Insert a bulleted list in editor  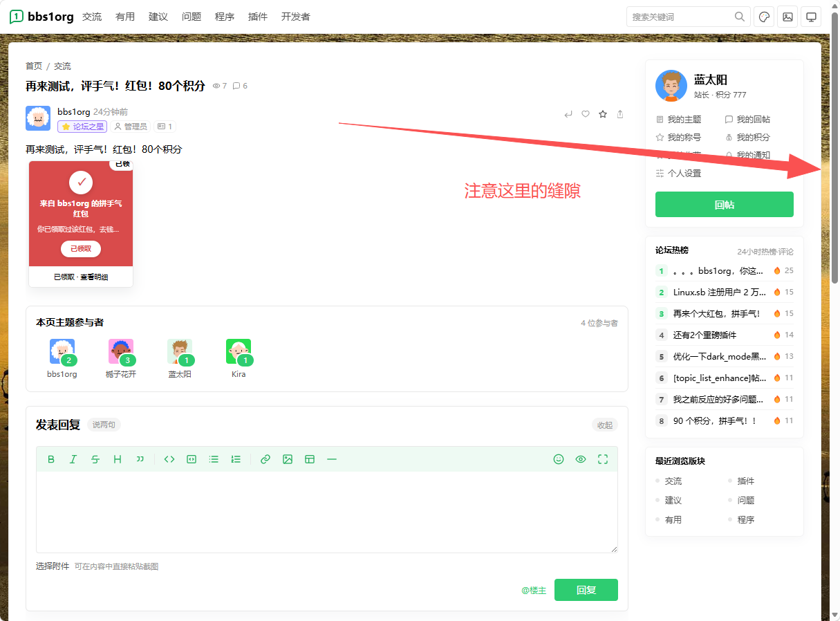[x=214, y=459]
